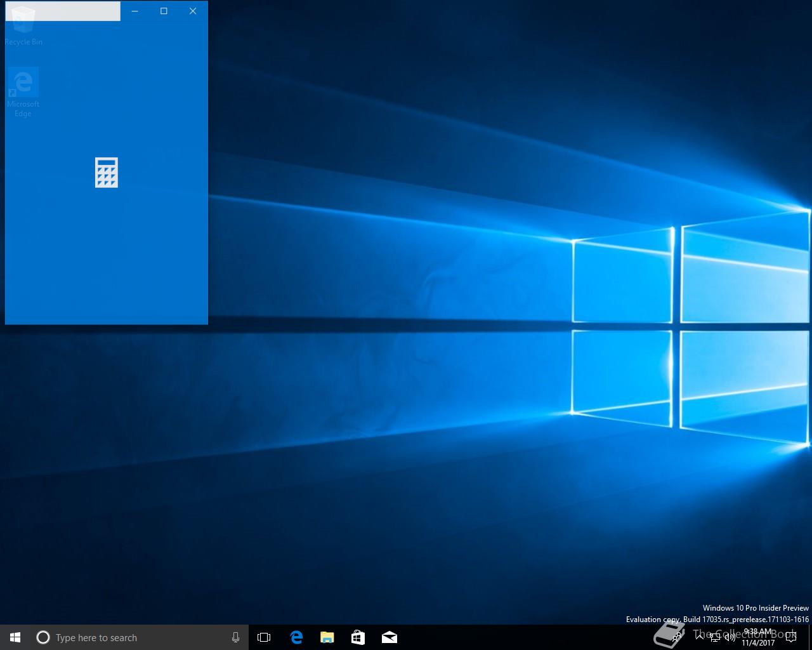Maximize the Calculator window
812x650 pixels.
coord(164,11)
